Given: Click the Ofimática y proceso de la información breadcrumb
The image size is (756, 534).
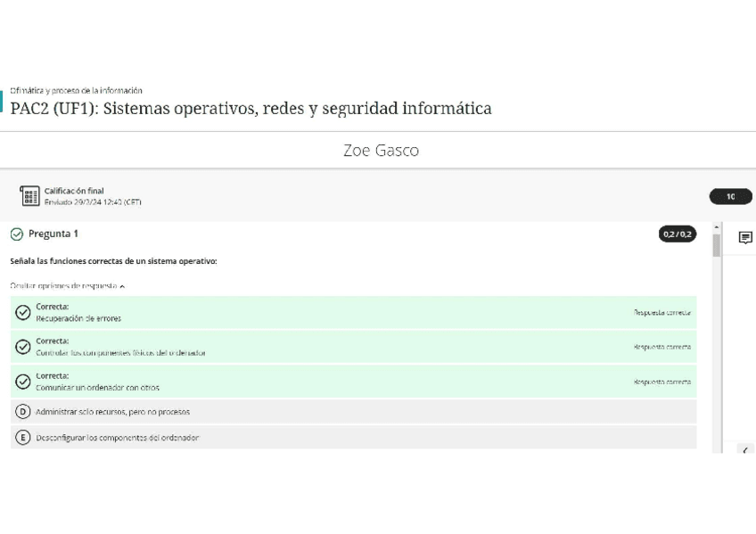Looking at the screenshot, I should click(76, 91).
